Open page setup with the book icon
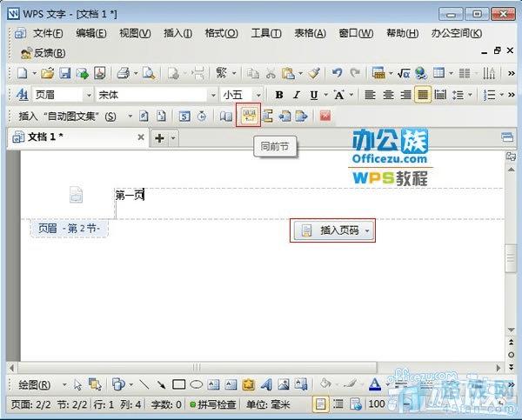Image resolution: width=522 pixels, height=420 pixels. click(226, 117)
